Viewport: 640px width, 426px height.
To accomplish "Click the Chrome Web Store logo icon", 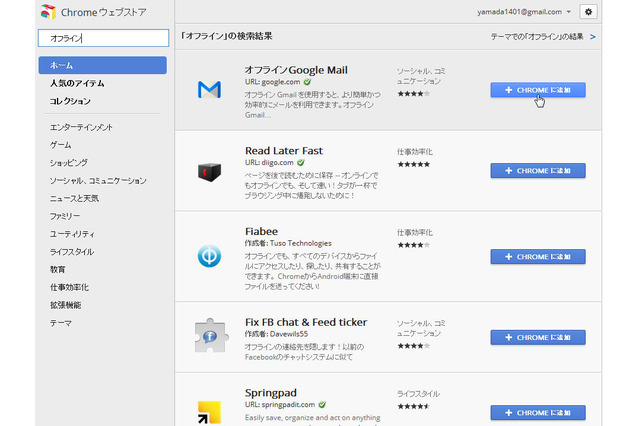I will pos(48,12).
